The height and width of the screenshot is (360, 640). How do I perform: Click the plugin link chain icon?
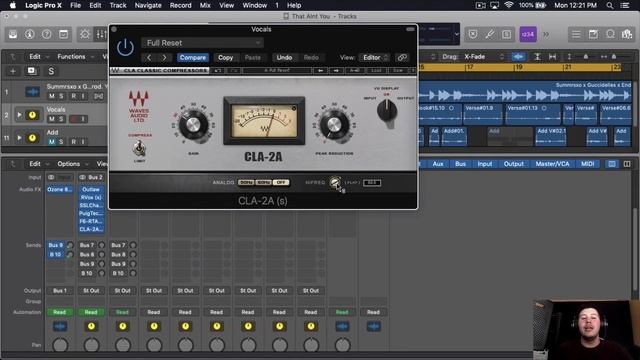pyautogui.click(x=402, y=58)
